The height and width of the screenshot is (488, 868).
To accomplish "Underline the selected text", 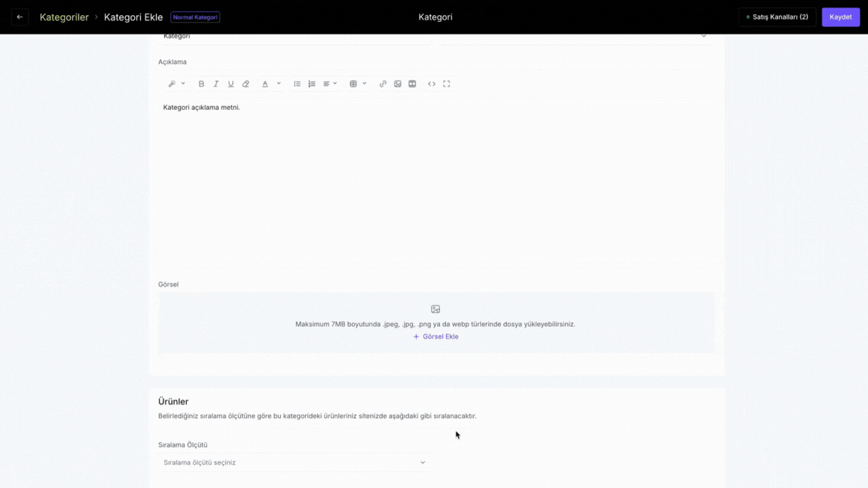I will tap(231, 84).
